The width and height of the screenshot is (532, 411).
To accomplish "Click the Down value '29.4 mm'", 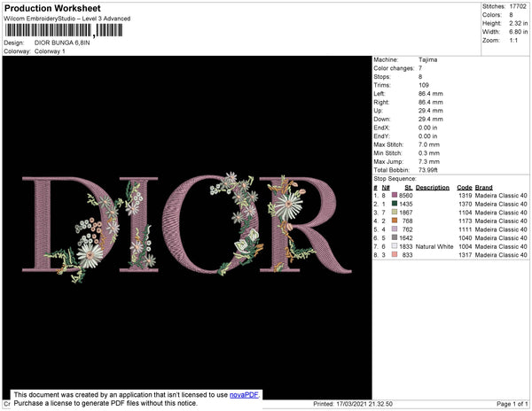I will click(431, 119).
